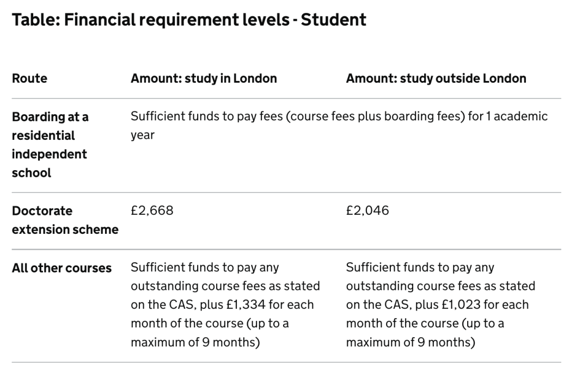588x372 pixels.
Task: Click the "Amount: study in London" header
Action: 204,78
